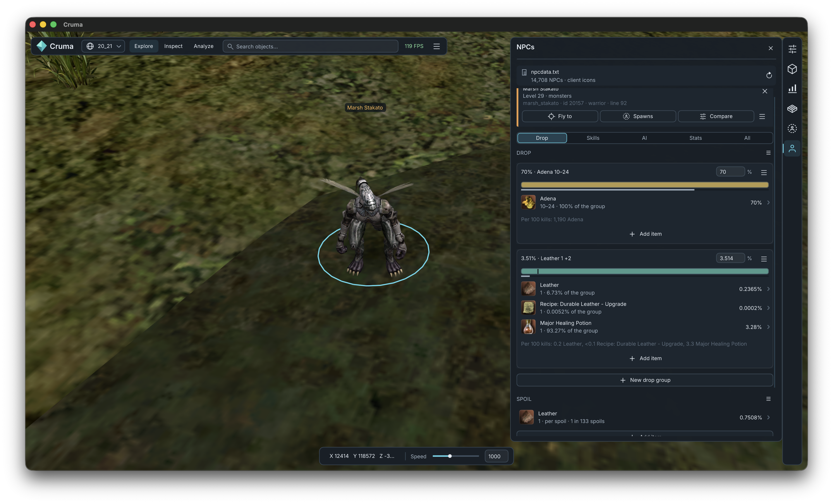Open the DROP section menu icon

click(768, 153)
